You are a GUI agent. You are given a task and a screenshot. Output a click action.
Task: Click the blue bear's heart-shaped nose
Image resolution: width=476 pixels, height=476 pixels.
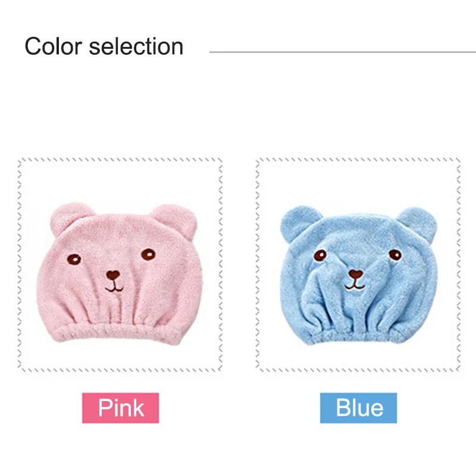coord(355,274)
